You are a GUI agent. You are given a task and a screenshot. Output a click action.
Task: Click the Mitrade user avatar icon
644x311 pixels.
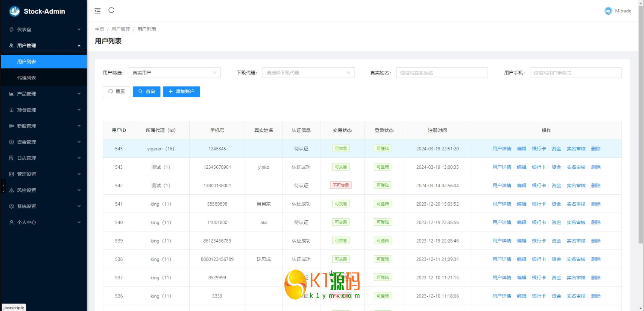(x=608, y=11)
